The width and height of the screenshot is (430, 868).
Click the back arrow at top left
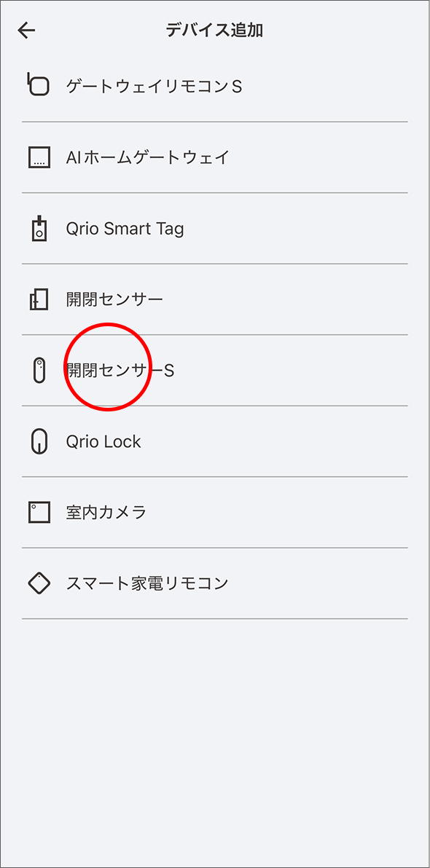(x=26, y=31)
